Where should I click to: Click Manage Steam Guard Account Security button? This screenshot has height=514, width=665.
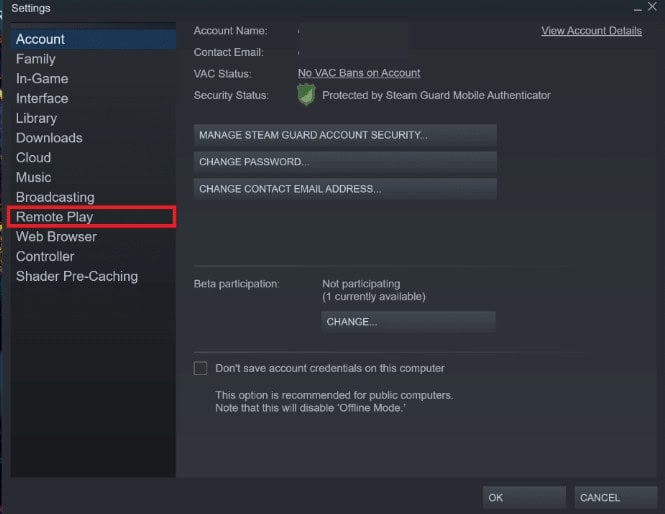pos(345,135)
